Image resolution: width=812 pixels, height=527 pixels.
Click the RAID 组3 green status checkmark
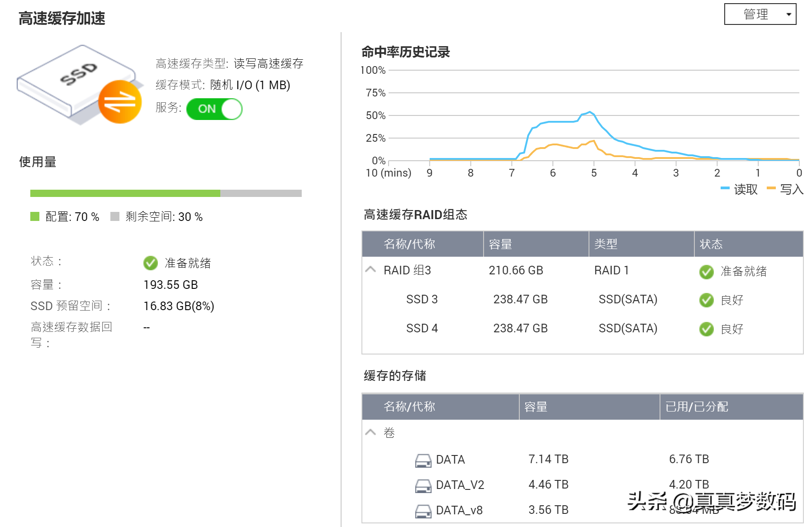coord(706,272)
